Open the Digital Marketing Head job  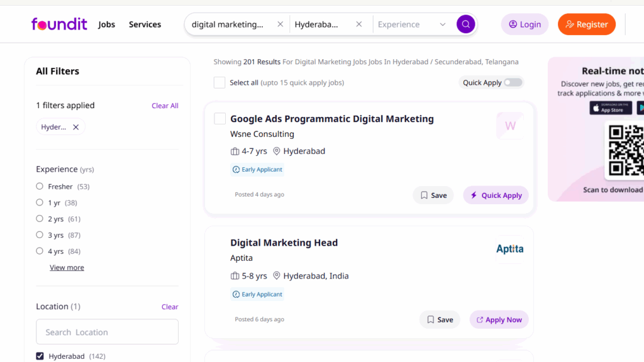[284, 243]
